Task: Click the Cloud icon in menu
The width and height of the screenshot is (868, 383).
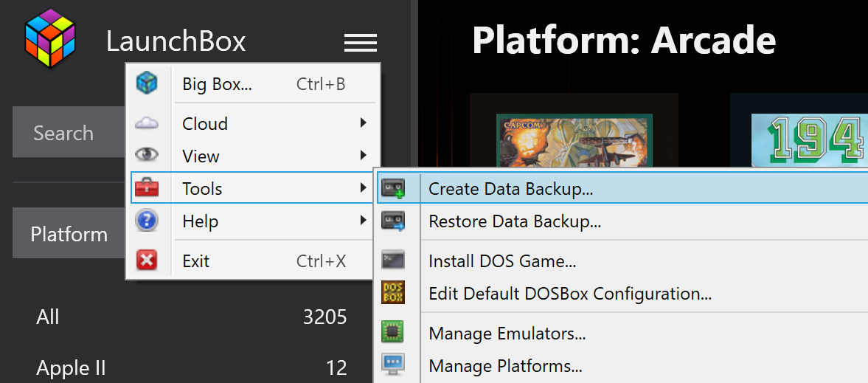Action: 147,123
